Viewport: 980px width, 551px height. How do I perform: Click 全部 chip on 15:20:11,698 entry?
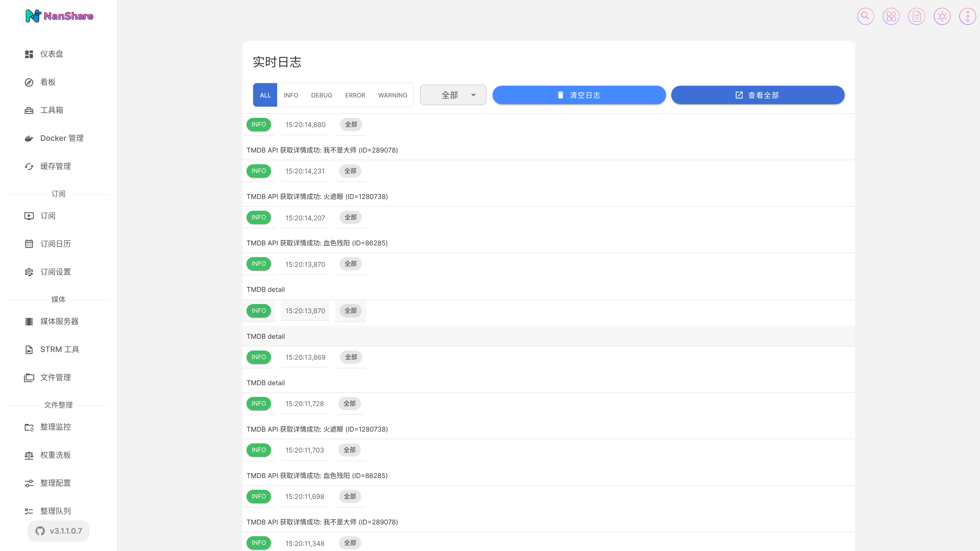[x=350, y=497]
